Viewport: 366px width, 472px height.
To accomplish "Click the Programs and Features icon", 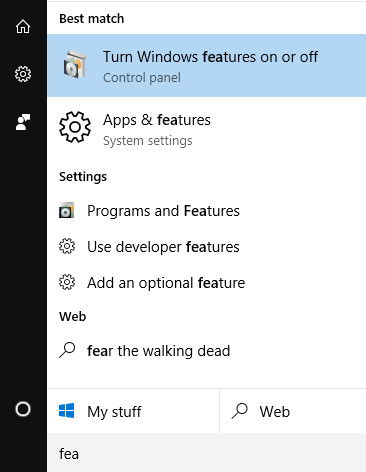I will [67, 210].
